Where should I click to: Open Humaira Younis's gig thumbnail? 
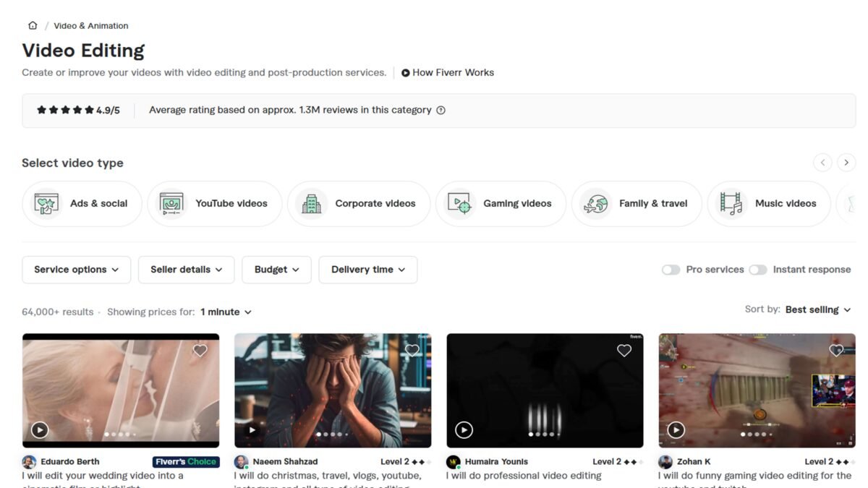point(545,390)
